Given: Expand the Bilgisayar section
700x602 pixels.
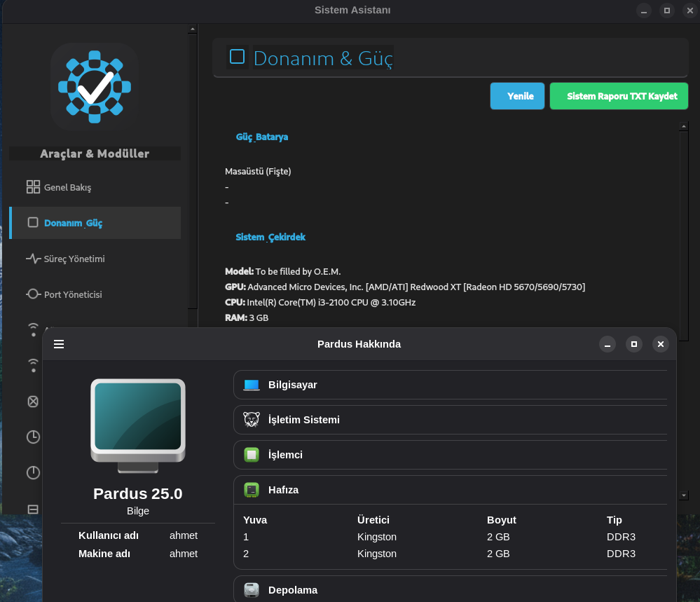Looking at the screenshot, I should [x=448, y=385].
